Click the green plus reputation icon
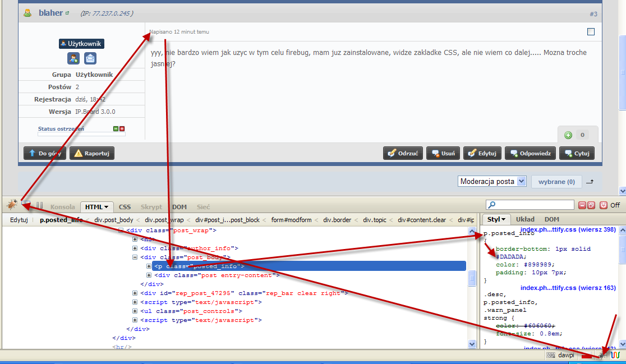This screenshot has height=364, width=626. click(568, 135)
